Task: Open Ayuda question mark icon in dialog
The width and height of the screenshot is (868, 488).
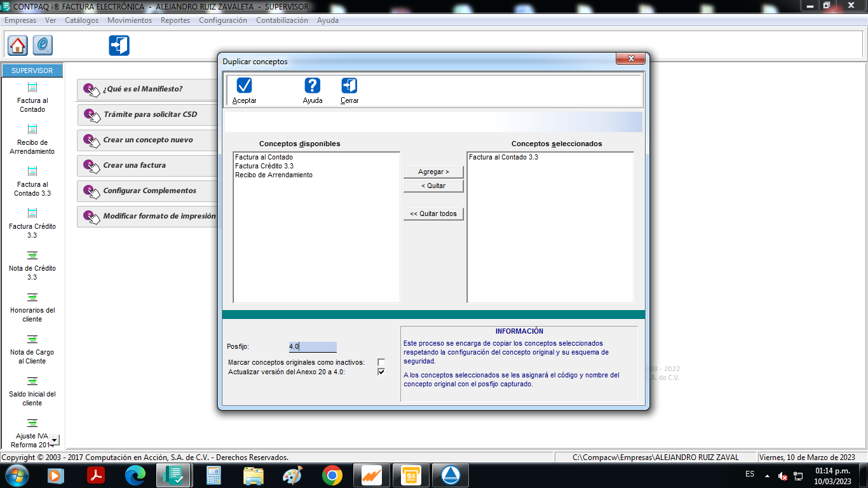Action: point(312,85)
